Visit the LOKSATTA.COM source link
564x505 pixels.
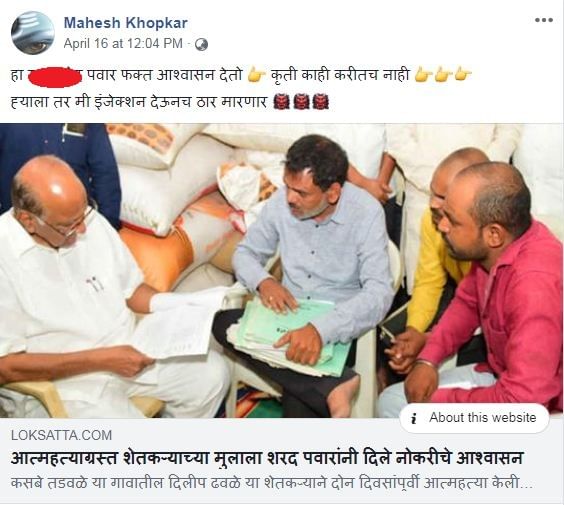pyautogui.click(x=61, y=435)
